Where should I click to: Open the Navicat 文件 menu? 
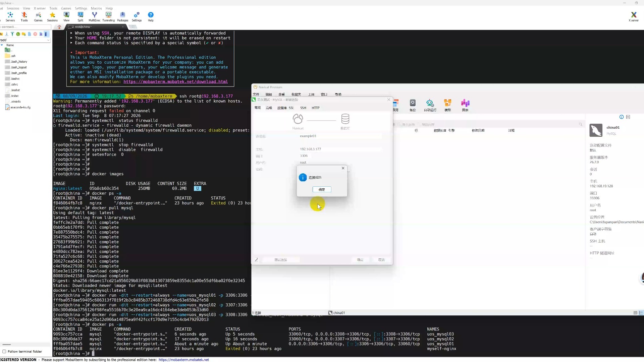(256, 95)
